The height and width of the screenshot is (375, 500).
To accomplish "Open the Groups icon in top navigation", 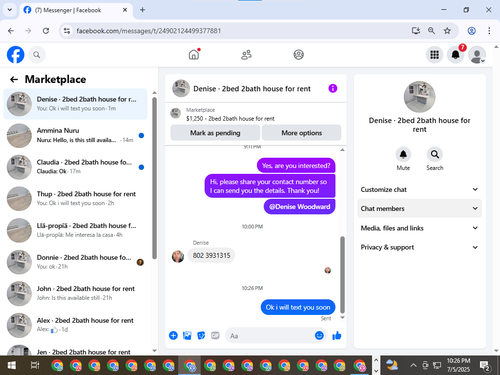I will click(298, 55).
